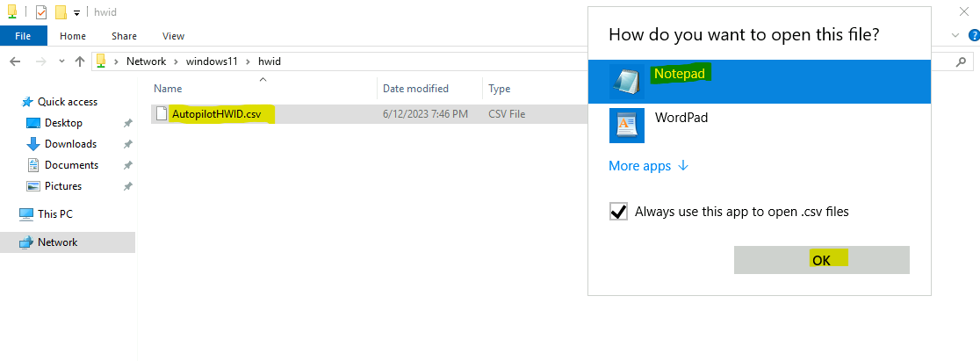Expand More apps list
Image resolution: width=980 pixels, height=361 pixels.
click(649, 166)
